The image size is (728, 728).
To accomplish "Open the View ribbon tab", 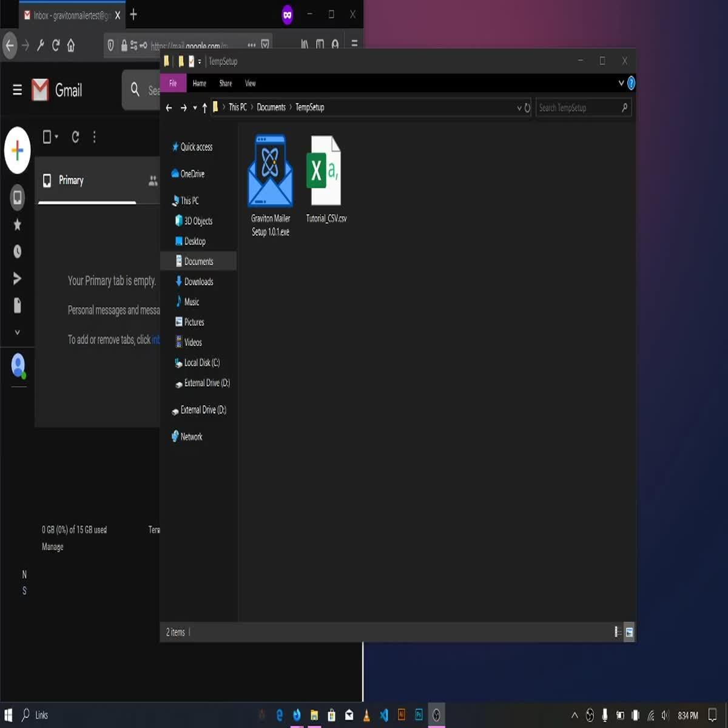I will tap(250, 83).
